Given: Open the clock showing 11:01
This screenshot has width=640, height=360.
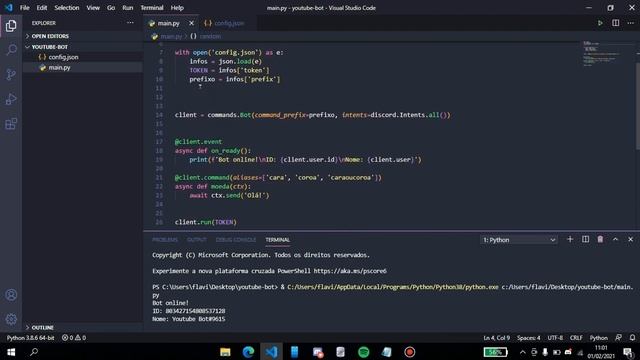Looking at the screenshot, I should pos(601,352).
